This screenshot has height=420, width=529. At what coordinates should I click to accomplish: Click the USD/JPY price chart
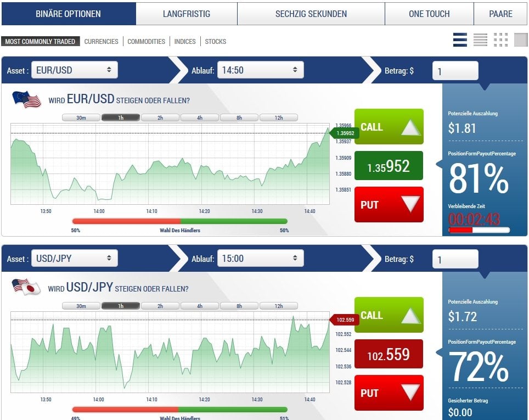[170, 352]
